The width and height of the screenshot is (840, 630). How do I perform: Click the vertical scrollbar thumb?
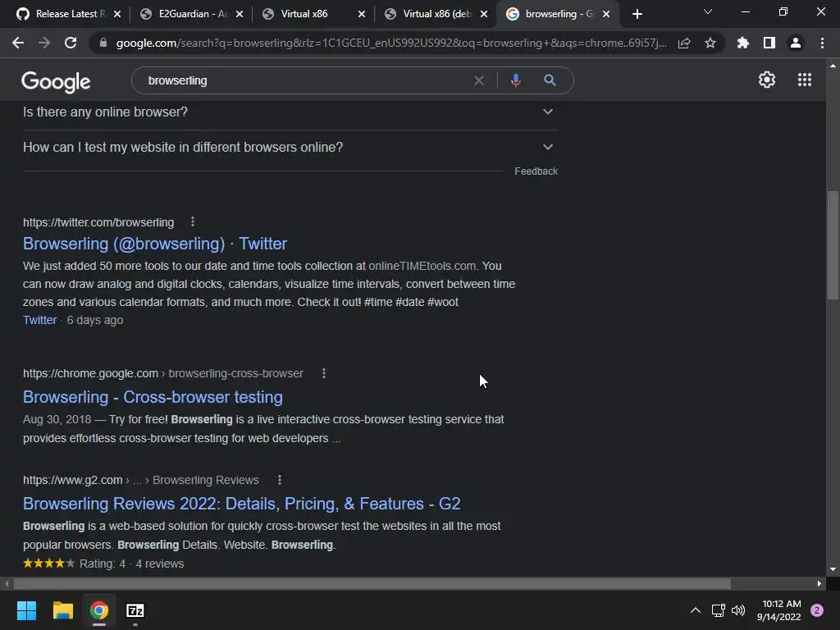833,245
